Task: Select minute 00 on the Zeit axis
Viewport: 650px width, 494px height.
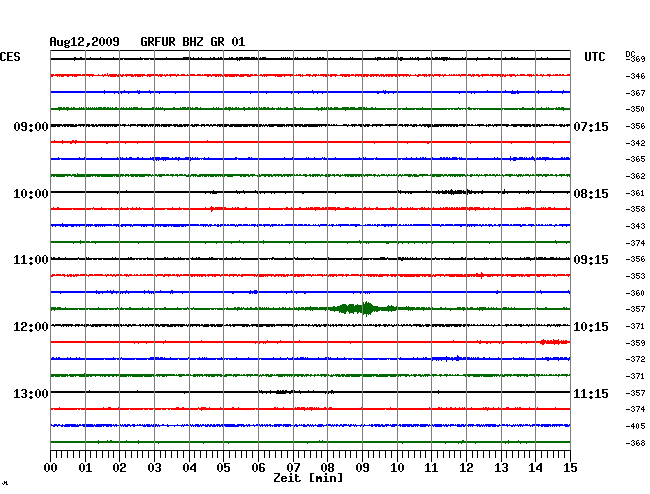Action: (x=51, y=468)
